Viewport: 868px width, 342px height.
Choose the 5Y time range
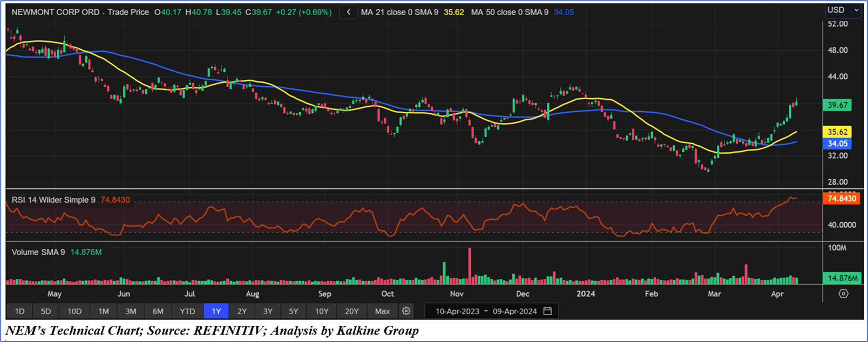click(x=294, y=311)
